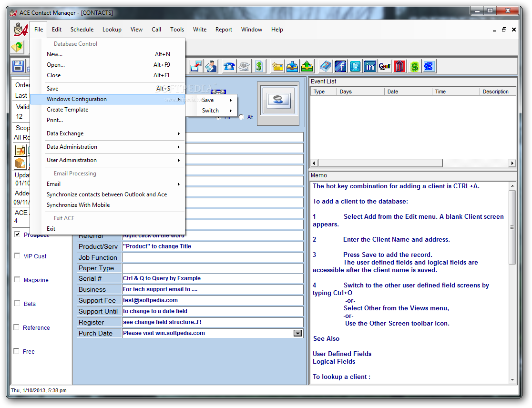
Task: Click the Date column header in Event List
Action: 408,92
